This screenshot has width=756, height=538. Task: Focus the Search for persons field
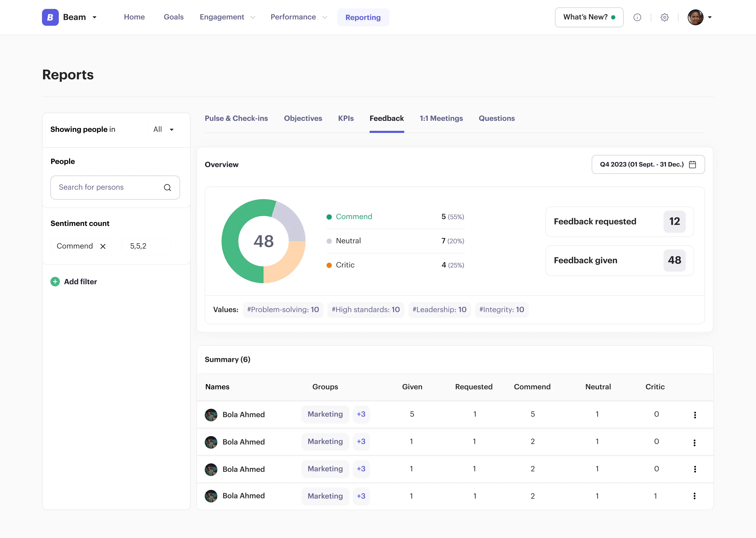[x=115, y=188]
